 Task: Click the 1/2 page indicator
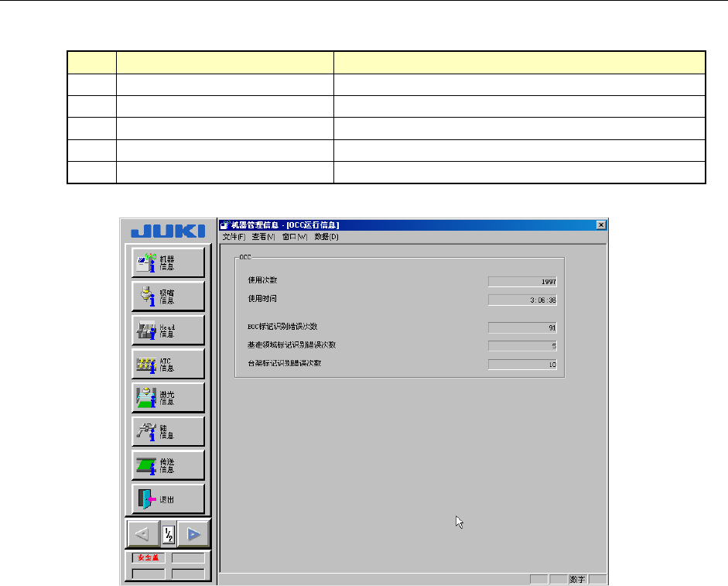tap(169, 535)
